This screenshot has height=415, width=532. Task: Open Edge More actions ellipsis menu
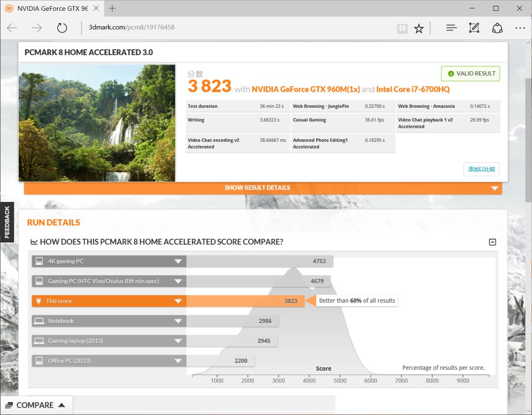tap(520, 28)
